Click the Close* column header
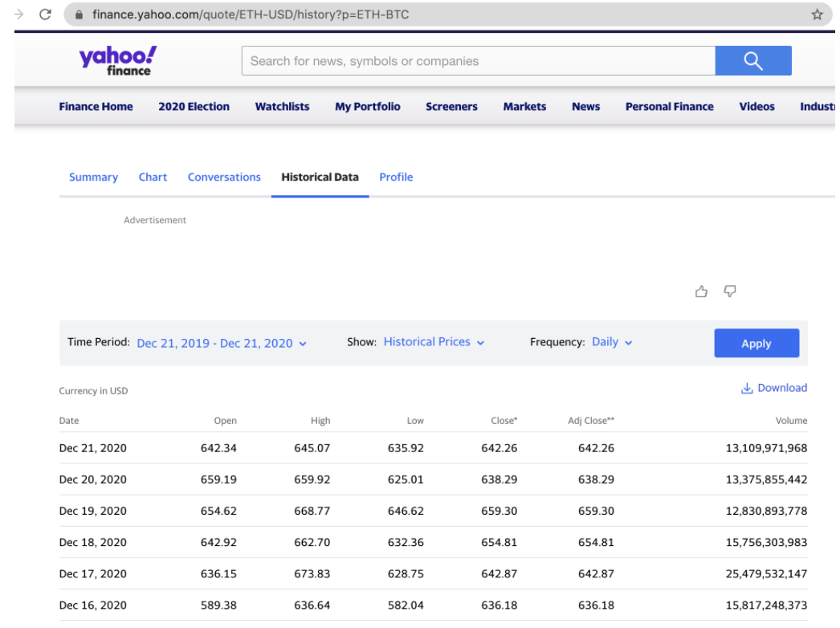The height and width of the screenshot is (628, 840). click(504, 421)
